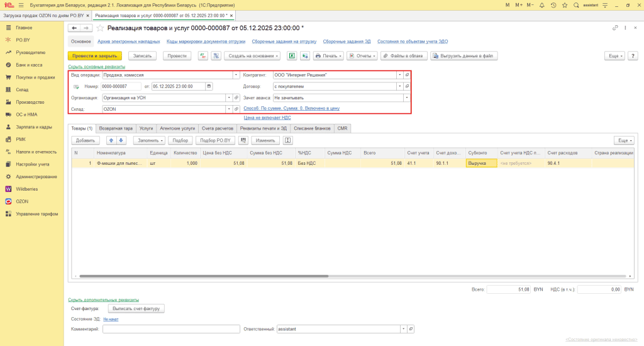Click Подбор РО.BY button
Image resolution: width=644 pixels, height=346 pixels.
point(215,140)
